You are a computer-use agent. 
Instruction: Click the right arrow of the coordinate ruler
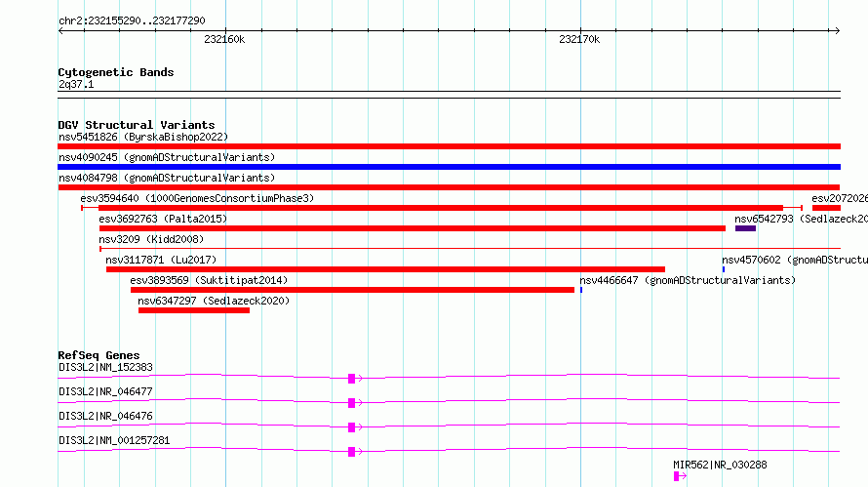[837, 31]
